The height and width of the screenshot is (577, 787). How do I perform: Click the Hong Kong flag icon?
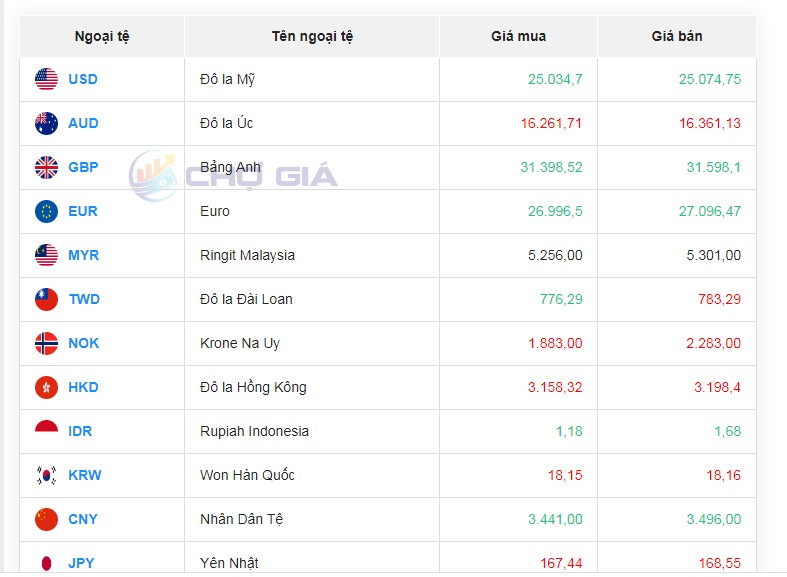pyautogui.click(x=46, y=387)
